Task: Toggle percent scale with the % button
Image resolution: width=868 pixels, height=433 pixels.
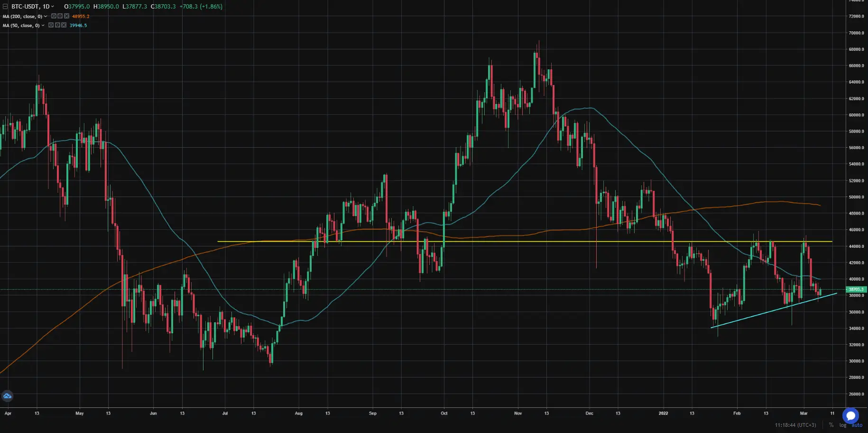Action: coord(831,425)
